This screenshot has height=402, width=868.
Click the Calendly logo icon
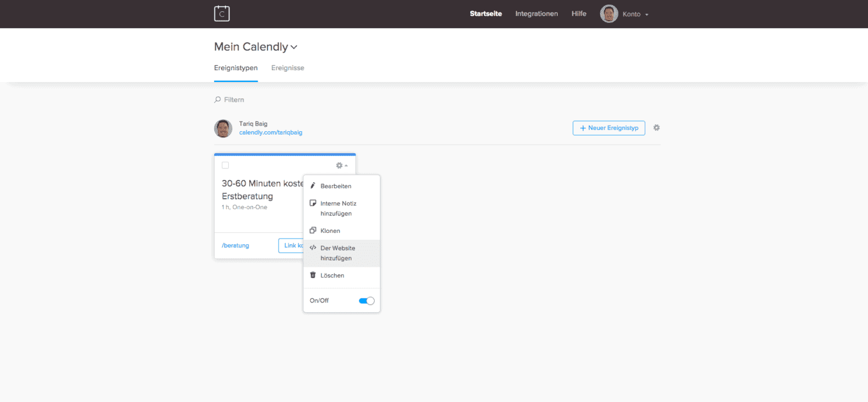click(x=222, y=14)
